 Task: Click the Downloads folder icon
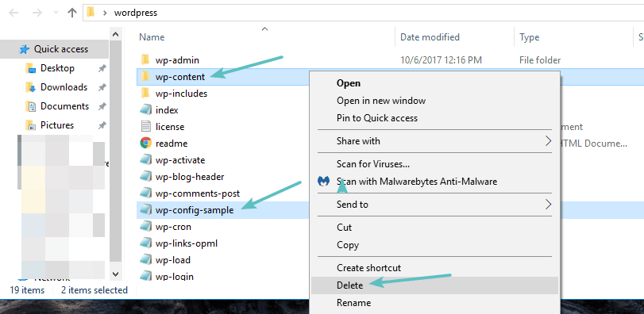pos(30,87)
